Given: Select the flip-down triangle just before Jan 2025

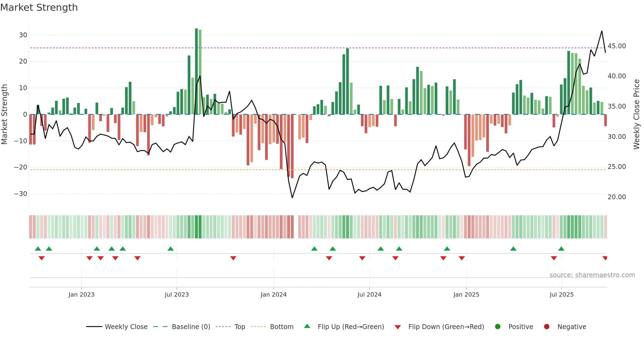Looking at the screenshot, I should (462, 258).
